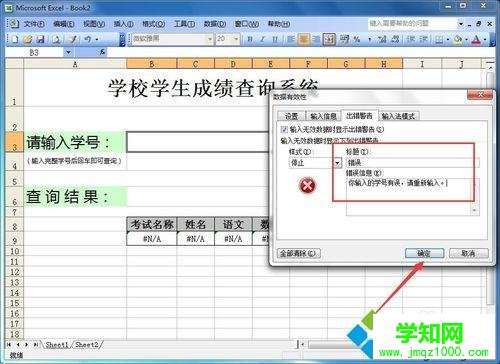Click the Fill Color paint bucket icon
Screen dimensions: 500x364
tap(459, 40)
